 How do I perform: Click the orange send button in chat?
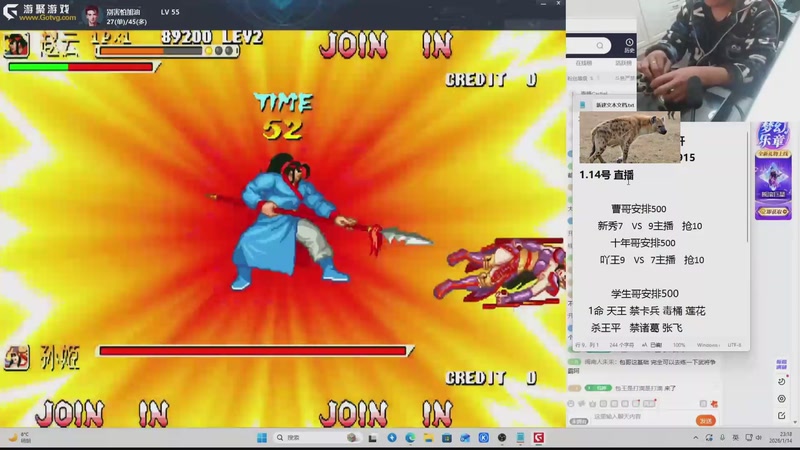pyautogui.click(x=706, y=421)
